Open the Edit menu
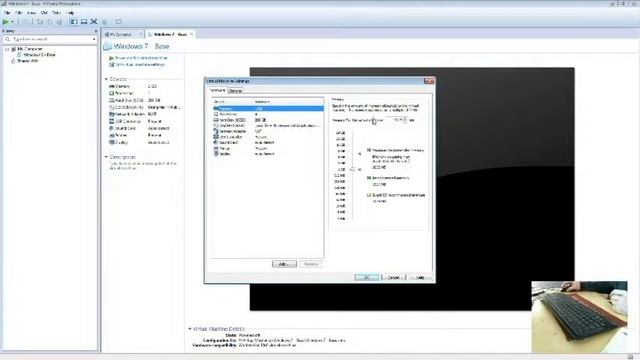The image size is (640, 360). [x=19, y=13]
